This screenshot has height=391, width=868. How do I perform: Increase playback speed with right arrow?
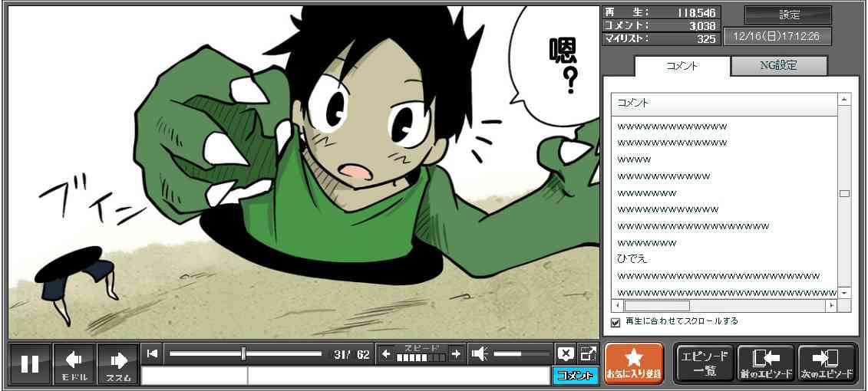coord(456,353)
